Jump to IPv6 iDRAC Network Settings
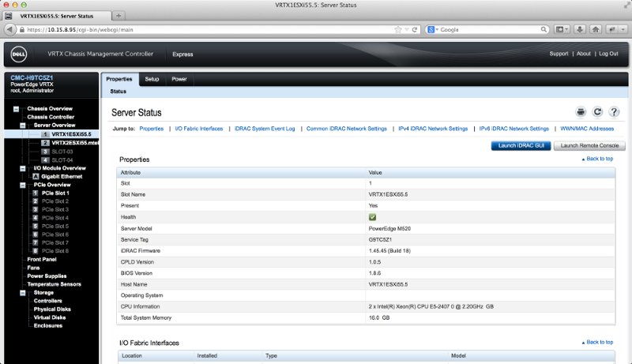This screenshot has width=632, height=364. click(x=514, y=129)
